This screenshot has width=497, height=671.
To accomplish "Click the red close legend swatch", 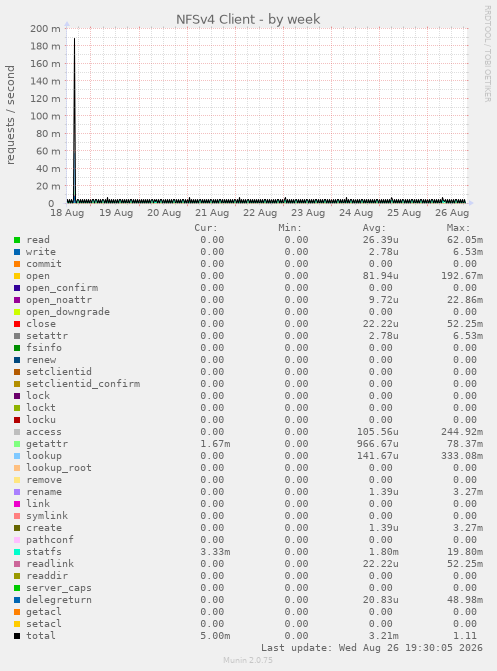I will [17, 324].
